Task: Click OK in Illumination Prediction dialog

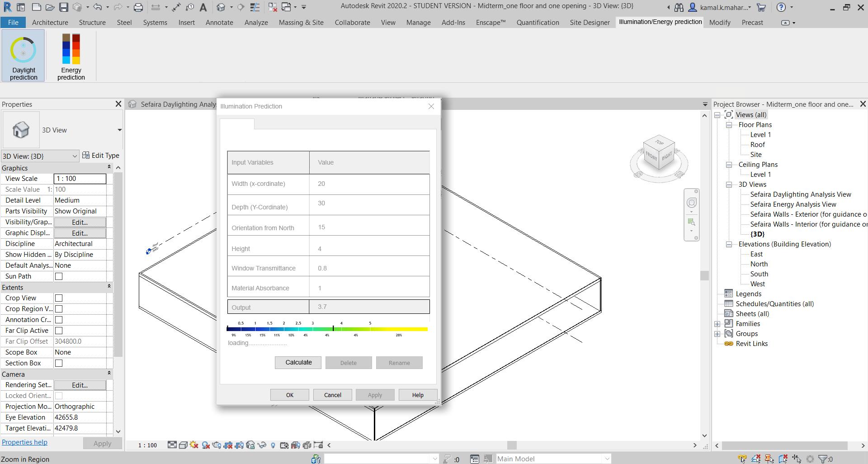Action: point(290,395)
